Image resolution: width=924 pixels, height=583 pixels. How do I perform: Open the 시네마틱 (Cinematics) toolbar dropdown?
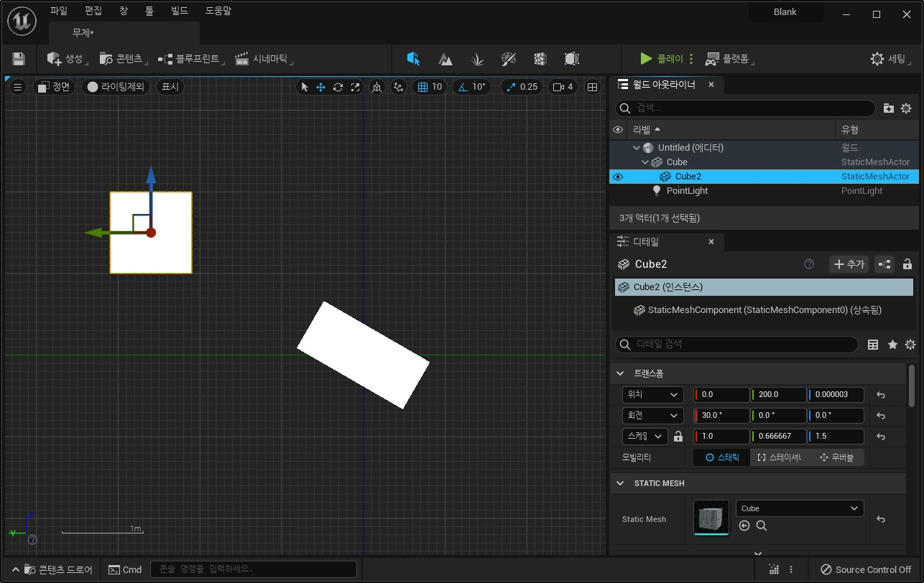point(264,59)
